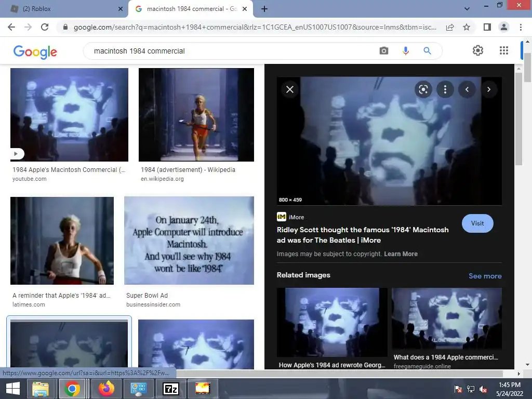Click youtube.com source text

click(30, 179)
